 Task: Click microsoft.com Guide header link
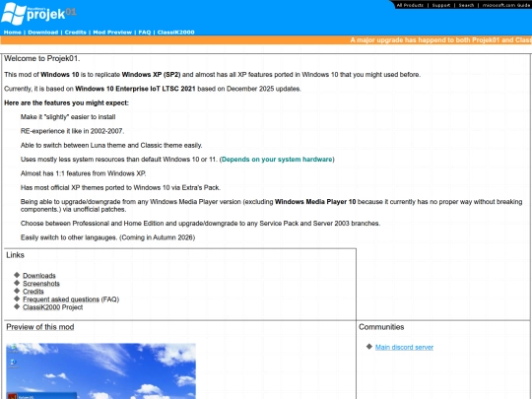click(x=507, y=5)
